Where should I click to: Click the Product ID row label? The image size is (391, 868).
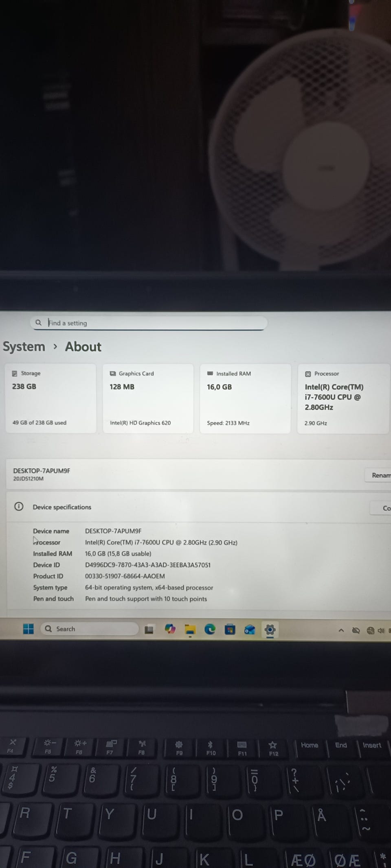click(48, 576)
